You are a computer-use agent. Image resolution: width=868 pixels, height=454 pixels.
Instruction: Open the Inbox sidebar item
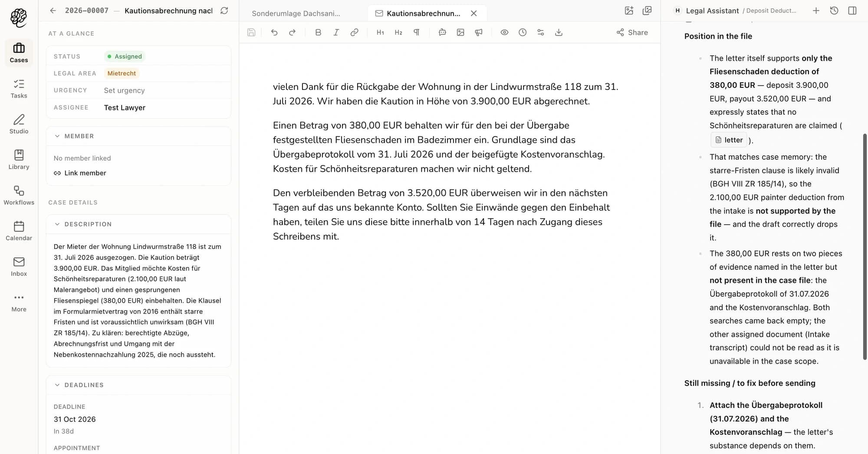pos(19,266)
